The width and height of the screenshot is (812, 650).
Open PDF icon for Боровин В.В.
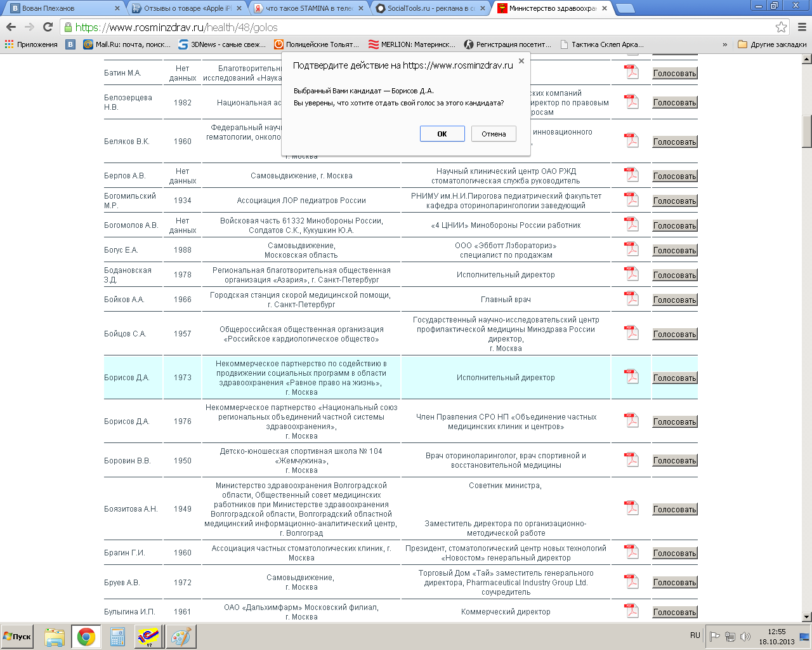(x=632, y=460)
